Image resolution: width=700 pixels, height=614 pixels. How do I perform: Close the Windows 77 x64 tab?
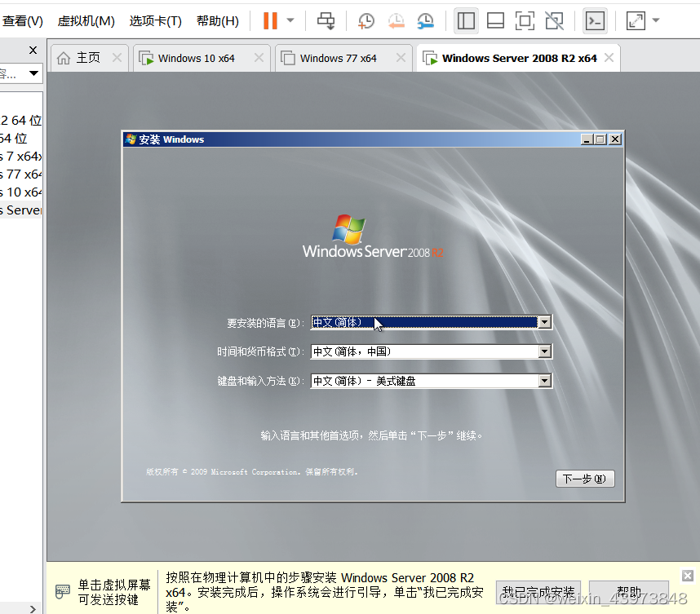point(401,58)
